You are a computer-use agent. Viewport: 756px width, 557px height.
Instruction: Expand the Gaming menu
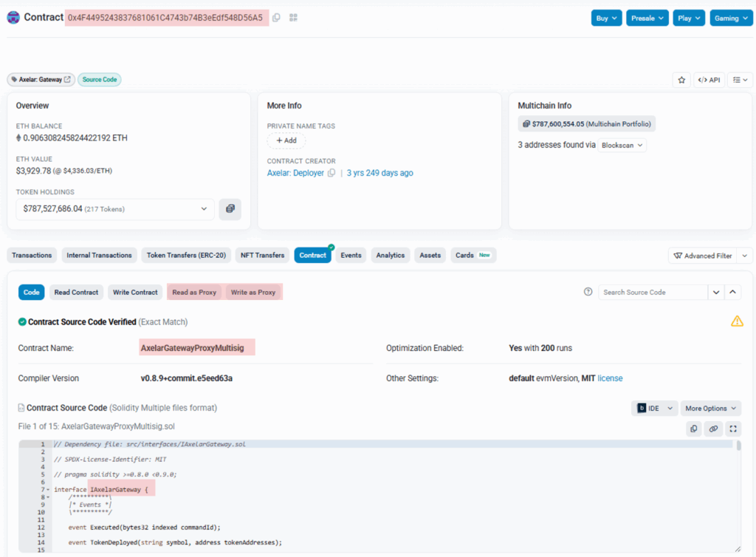[730, 18]
